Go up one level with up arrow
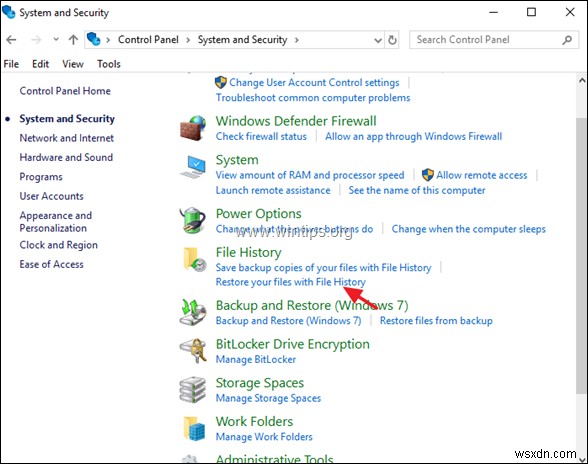Screen dimensions: 588x464 [74, 40]
